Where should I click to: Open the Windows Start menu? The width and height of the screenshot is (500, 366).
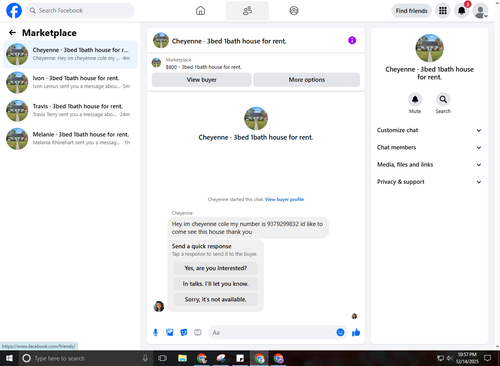pos(9,358)
